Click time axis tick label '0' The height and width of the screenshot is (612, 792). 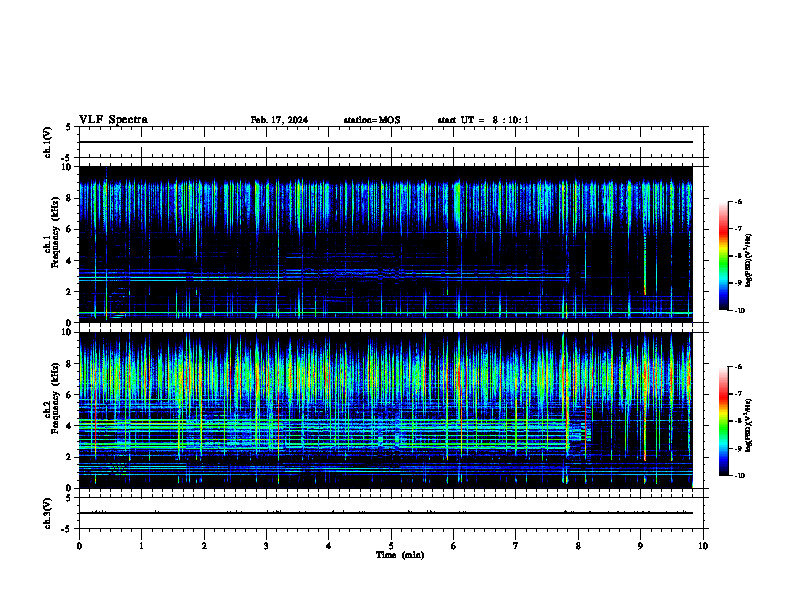[79, 546]
